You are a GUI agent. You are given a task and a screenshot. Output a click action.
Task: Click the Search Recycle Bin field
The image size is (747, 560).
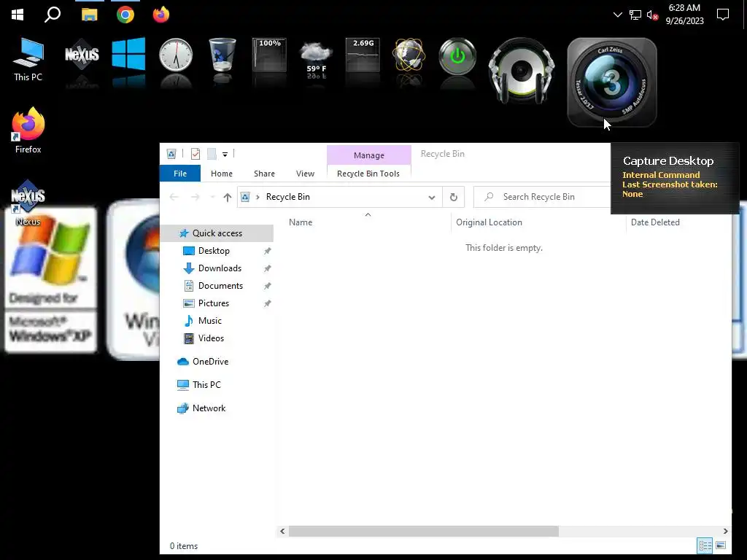point(542,197)
